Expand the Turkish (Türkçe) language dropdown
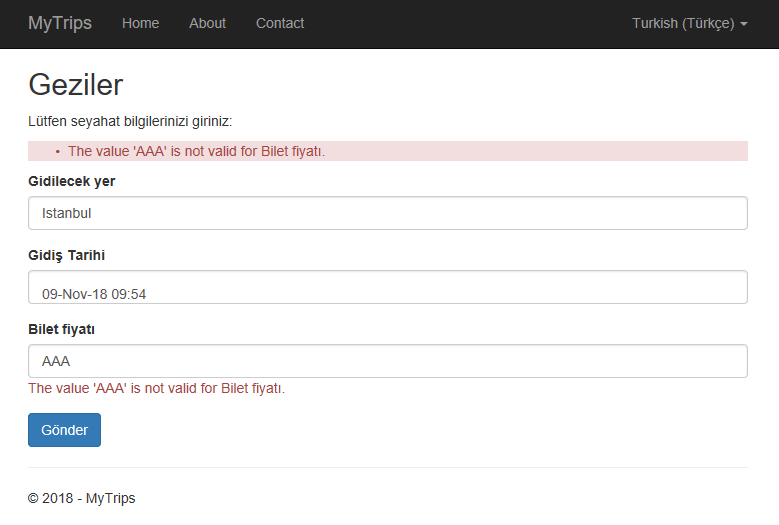This screenshot has width=779, height=525. [x=690, y=23]
